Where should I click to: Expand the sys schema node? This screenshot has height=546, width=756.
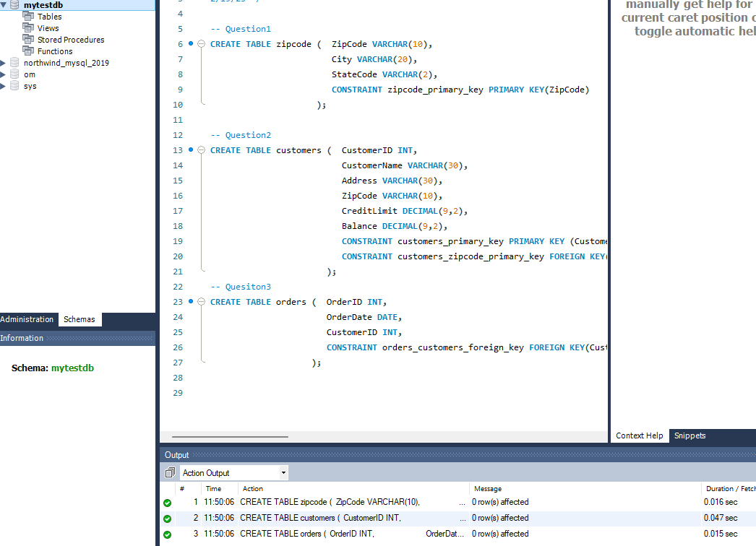[4, 86]
